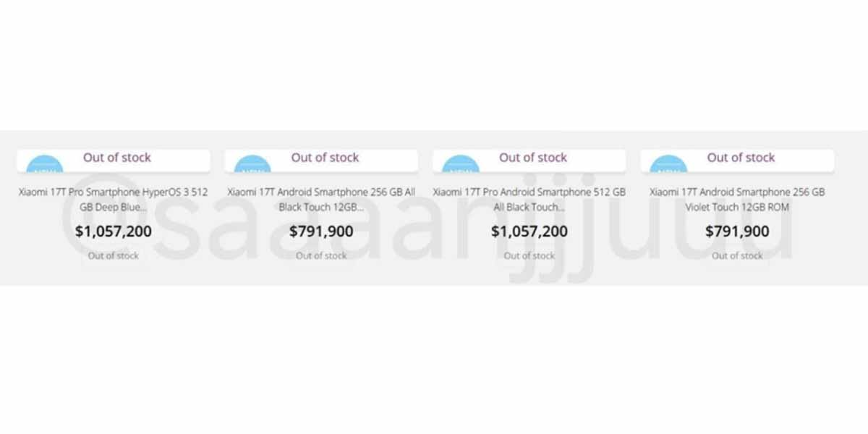
Task: Click the NEW badge on the 256 GB All Black card
Action: point(252,166)
